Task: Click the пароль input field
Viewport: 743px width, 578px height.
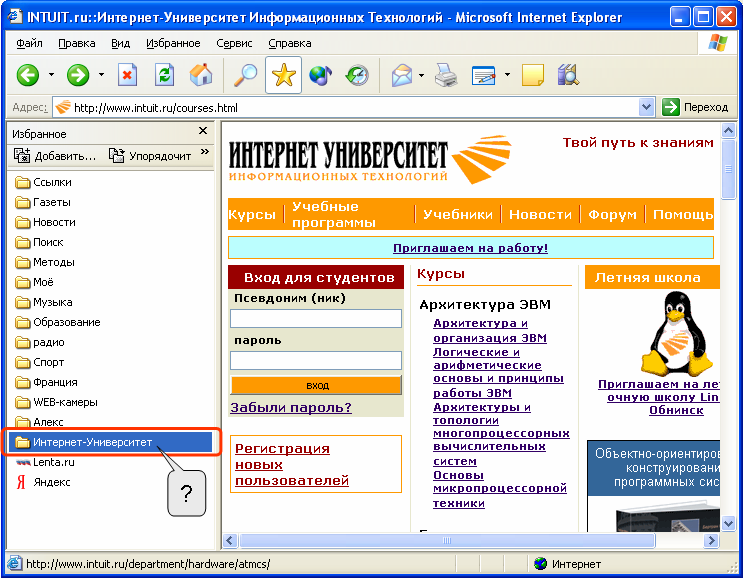Action: point(316,361)
